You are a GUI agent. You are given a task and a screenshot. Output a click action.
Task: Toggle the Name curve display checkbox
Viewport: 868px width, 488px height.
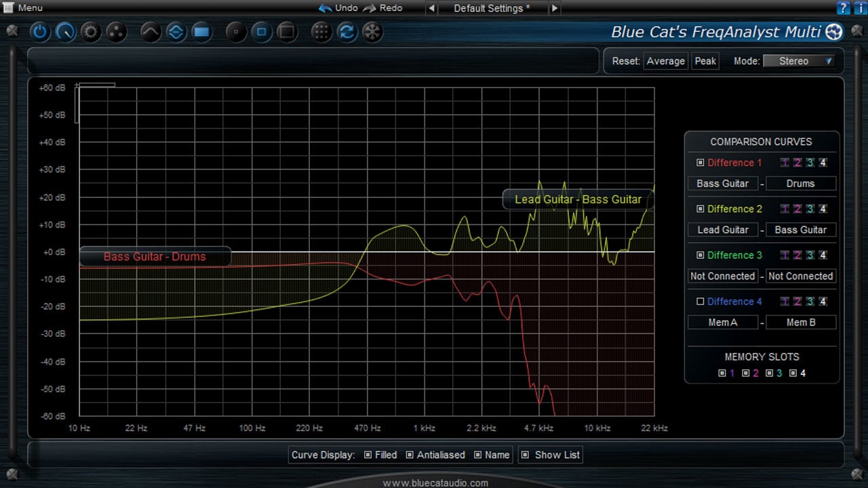tap(478, 455)
